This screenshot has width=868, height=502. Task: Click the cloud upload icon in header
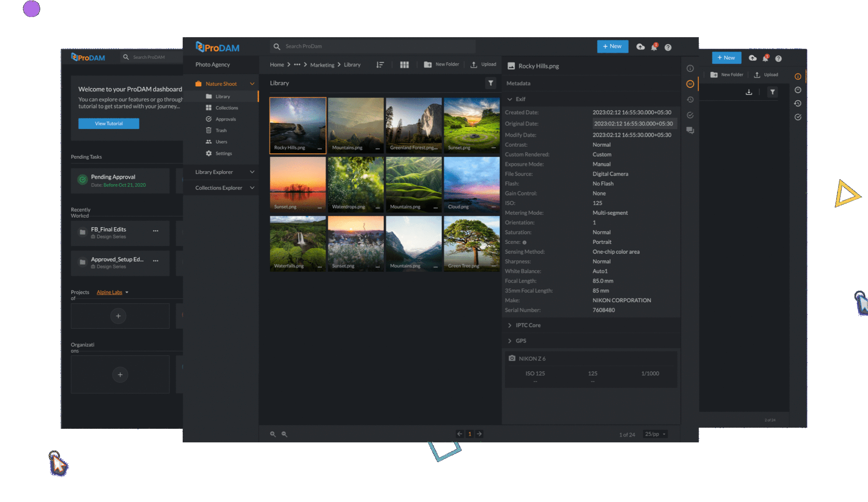(640, 47)
